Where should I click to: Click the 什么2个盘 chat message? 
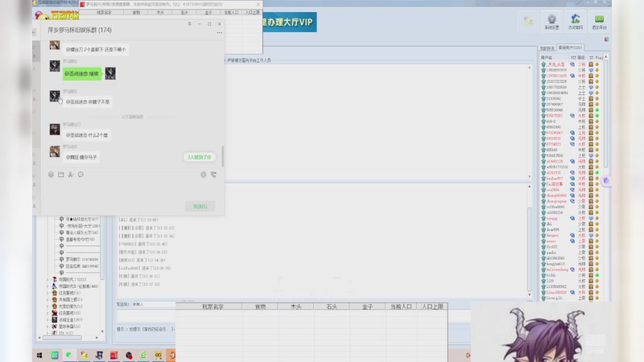[87, 135]
